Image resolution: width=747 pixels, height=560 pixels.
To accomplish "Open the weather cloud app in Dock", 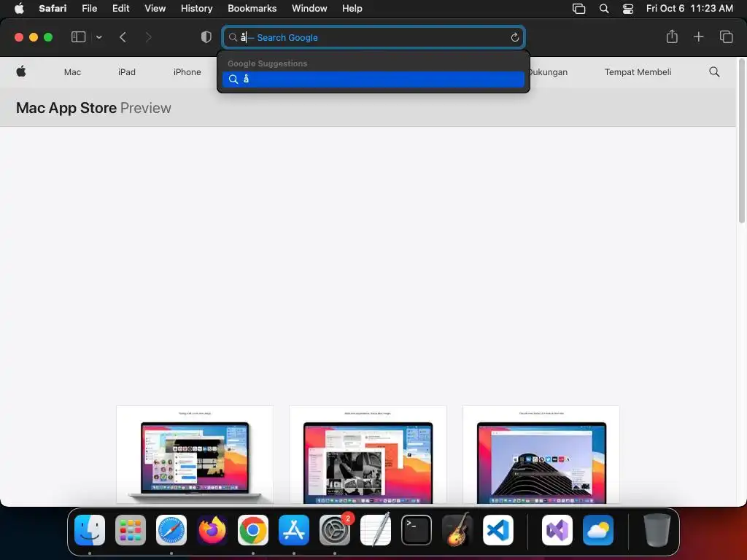I will click(x=598, y=530).
